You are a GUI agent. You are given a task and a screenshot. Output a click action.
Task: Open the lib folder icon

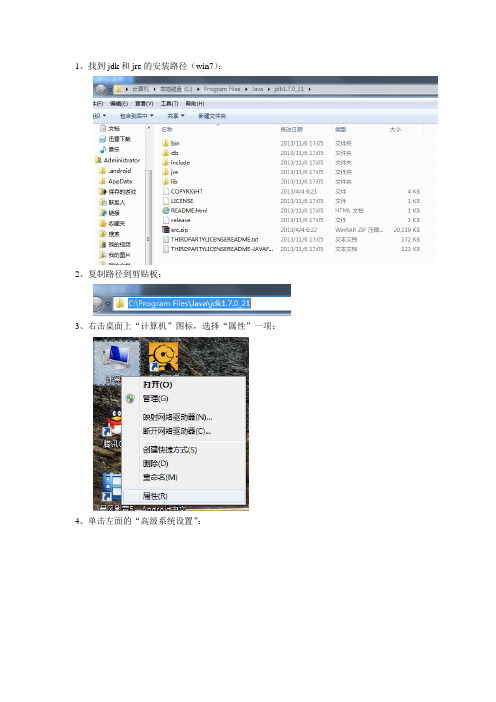coord(166,182)
